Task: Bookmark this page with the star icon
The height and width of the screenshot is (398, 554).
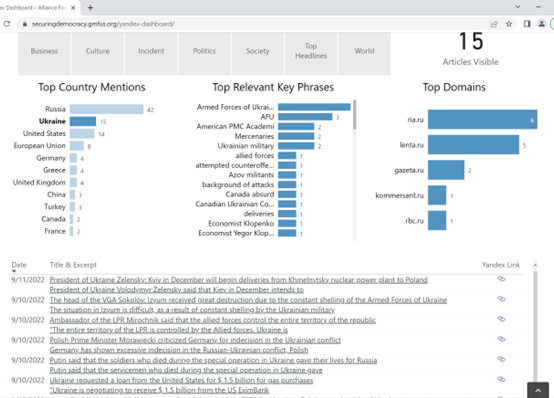Action: (x=509, y=24)
